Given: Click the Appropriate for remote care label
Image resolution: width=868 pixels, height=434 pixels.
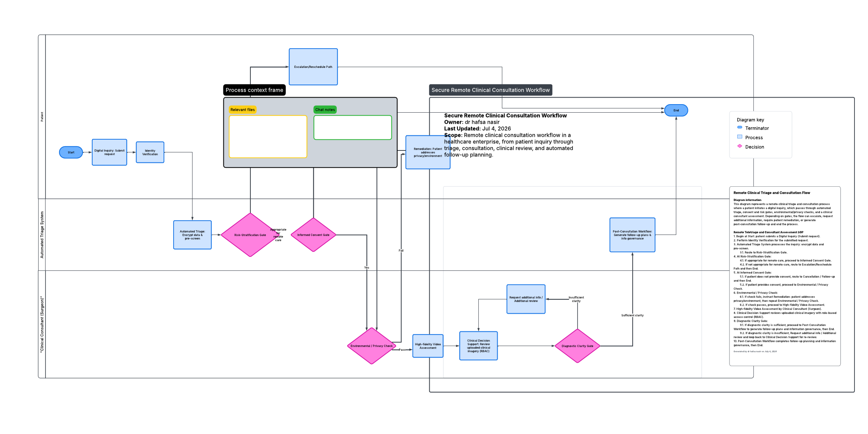Looking at the screenshot, I should (x=278, y=235).
